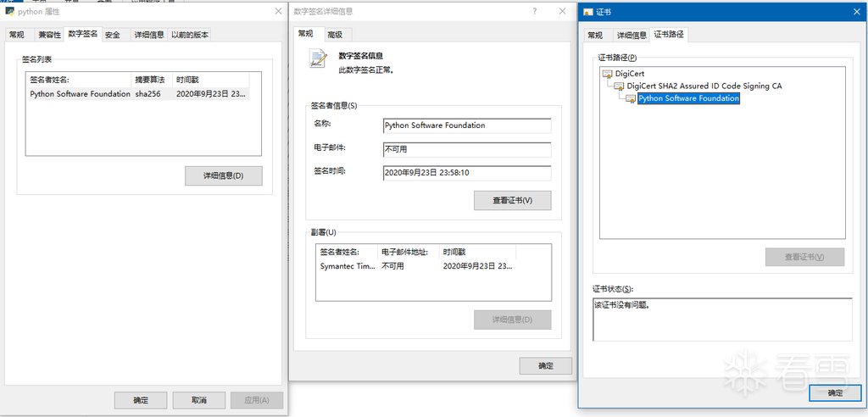Click the digital signature document icon
The image size is (868, 417).
click(x=318, y=58)
